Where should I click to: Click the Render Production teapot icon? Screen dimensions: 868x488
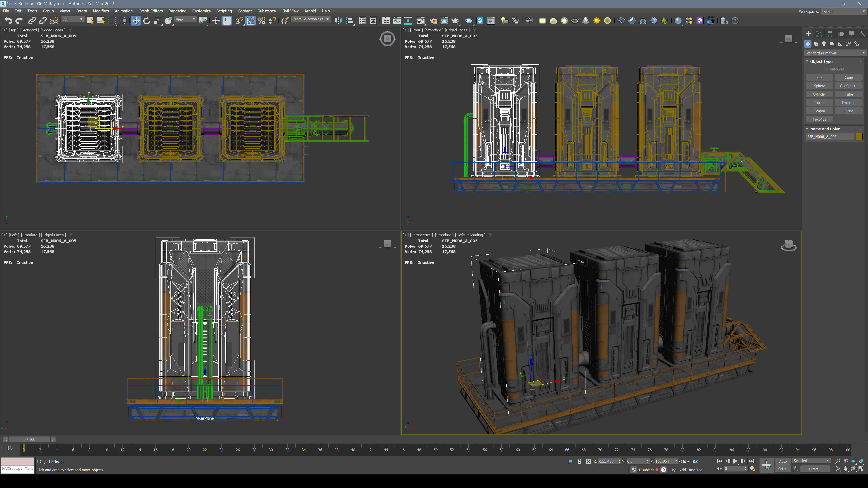(455, 21)
